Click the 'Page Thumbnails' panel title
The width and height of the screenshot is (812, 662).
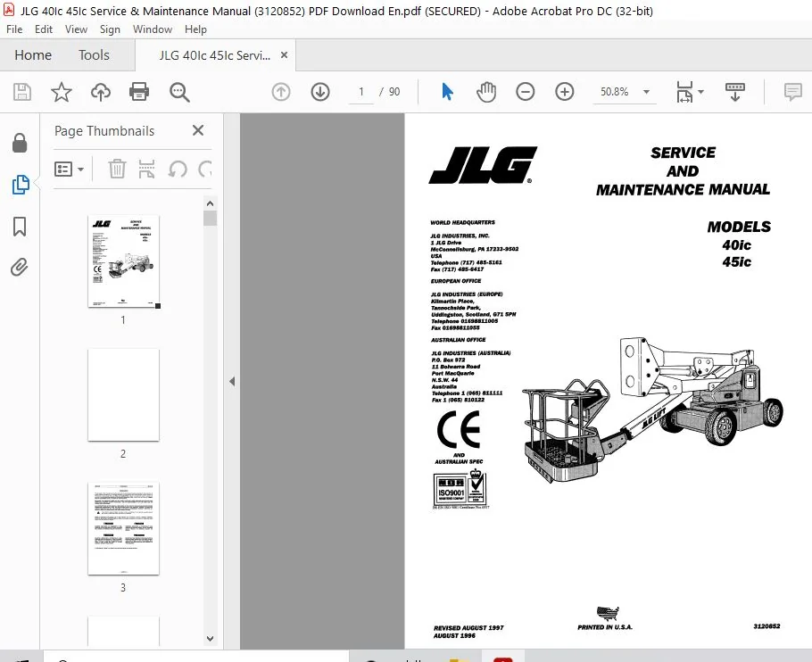pyautogui.click(x=104, y=131)
